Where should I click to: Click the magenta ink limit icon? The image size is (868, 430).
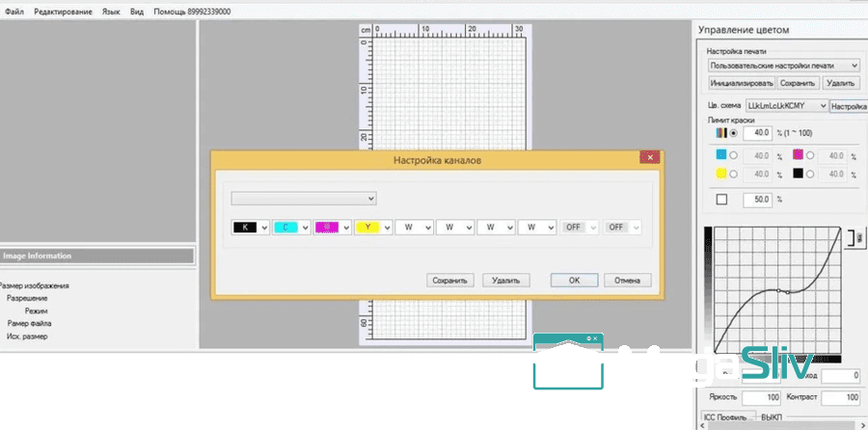pos(798,154)
